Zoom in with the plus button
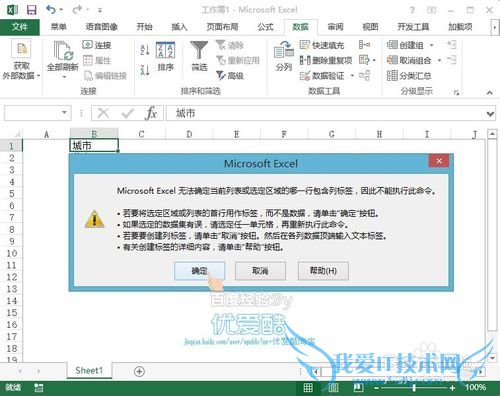 tap(452, 388)
